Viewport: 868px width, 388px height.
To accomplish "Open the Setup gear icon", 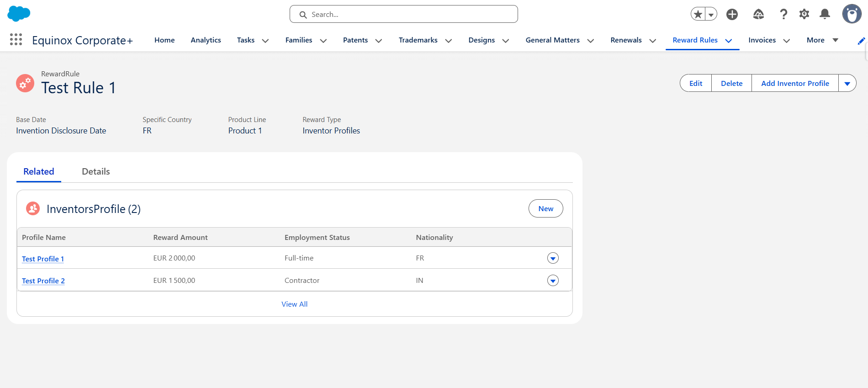I will tap(804, 14).
